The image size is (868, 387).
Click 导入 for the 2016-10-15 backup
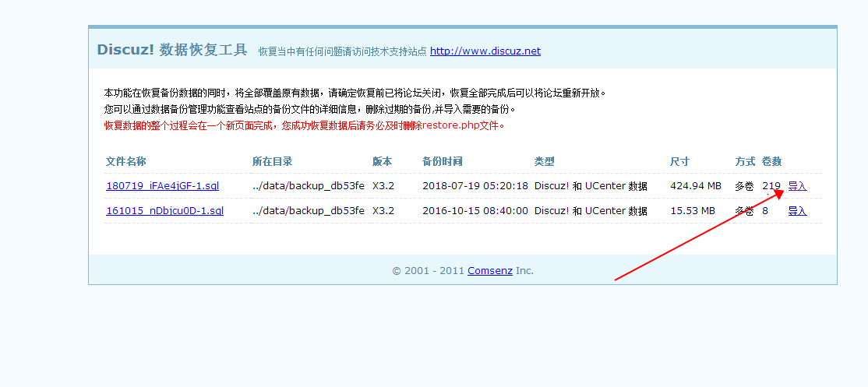[x=797, y=211]
